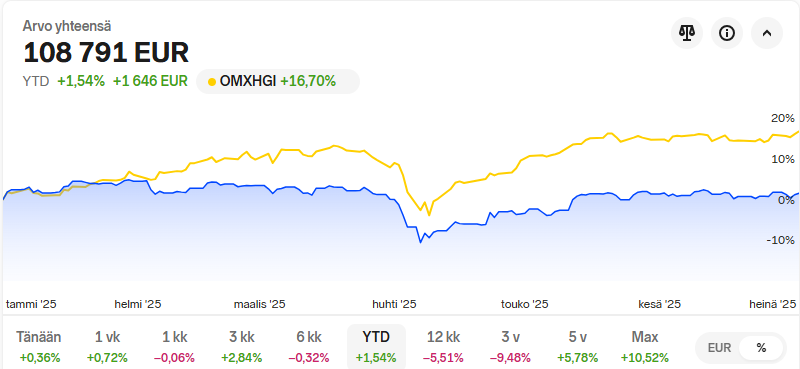This screenshot has height=369, width=800.
Task: Select the 1 vk time range
Action: click(x=107, y=346)
